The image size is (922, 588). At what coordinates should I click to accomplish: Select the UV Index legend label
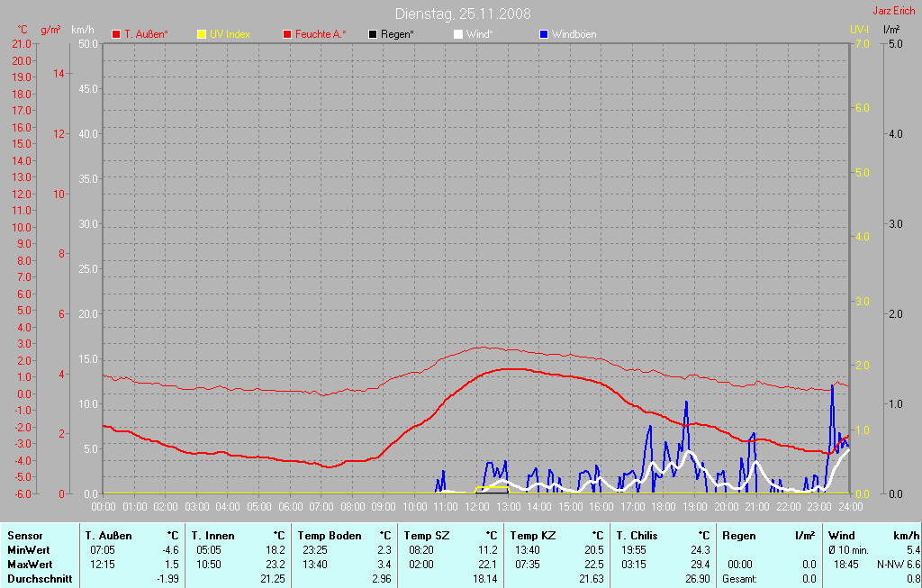[x=230, y=34]
